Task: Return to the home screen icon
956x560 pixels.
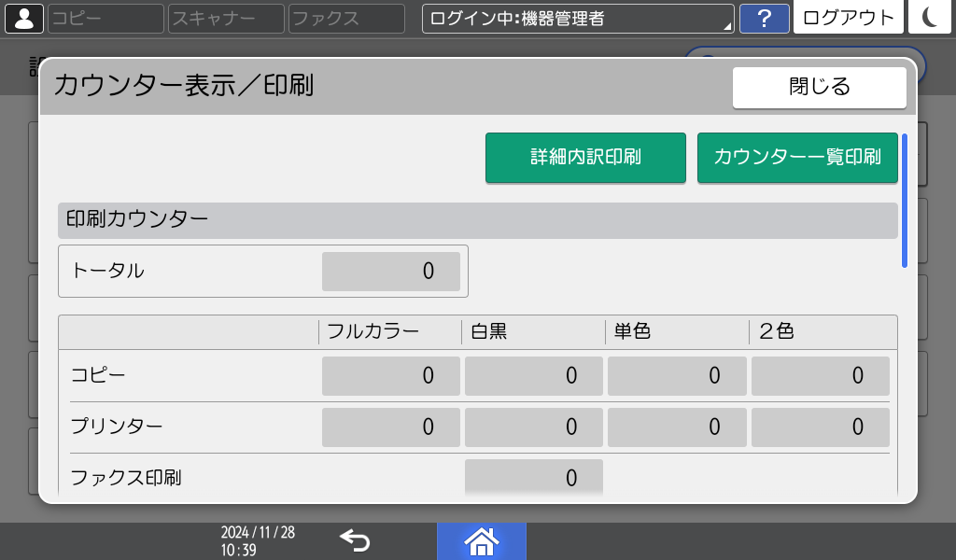Action: tap(482, 539)
